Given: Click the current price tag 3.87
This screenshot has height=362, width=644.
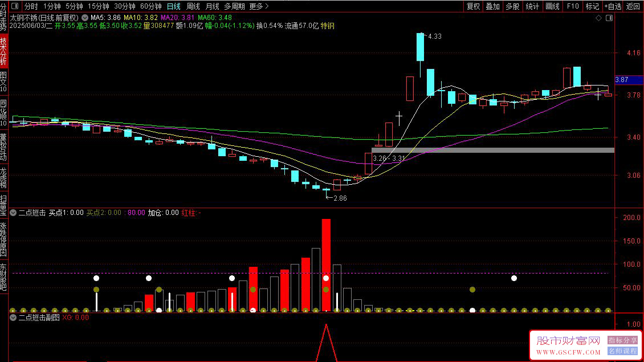Looking at the screenshot, I should click(x=629, y=80).
